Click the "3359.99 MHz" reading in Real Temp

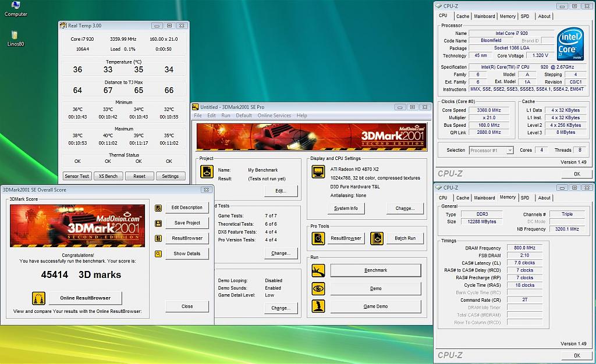[x=123, y=39]
